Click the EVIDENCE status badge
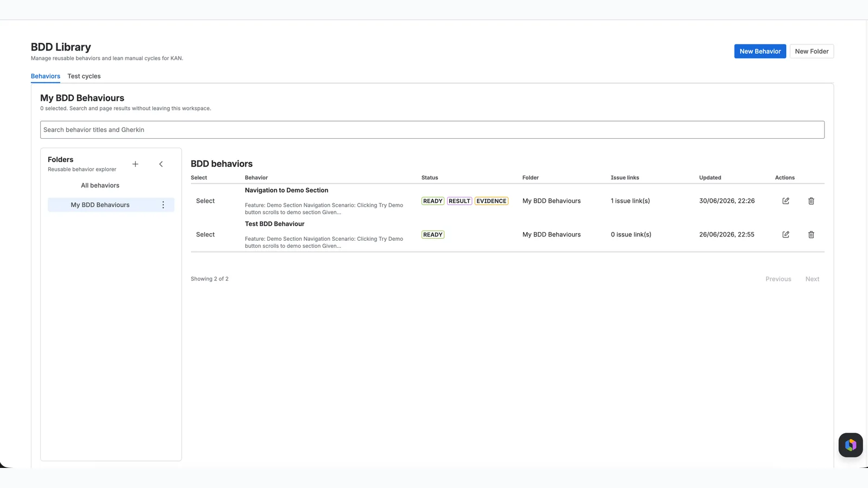This screenshot has height=488, width=868. [x=492, y=201]
